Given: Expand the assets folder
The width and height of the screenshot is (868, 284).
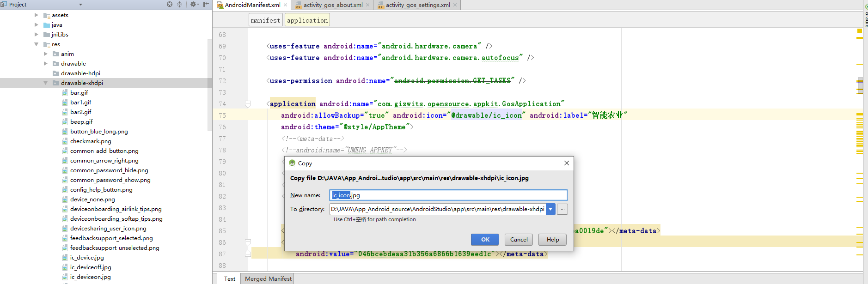Looking at the screenshot, I should [x=37, y=15].
